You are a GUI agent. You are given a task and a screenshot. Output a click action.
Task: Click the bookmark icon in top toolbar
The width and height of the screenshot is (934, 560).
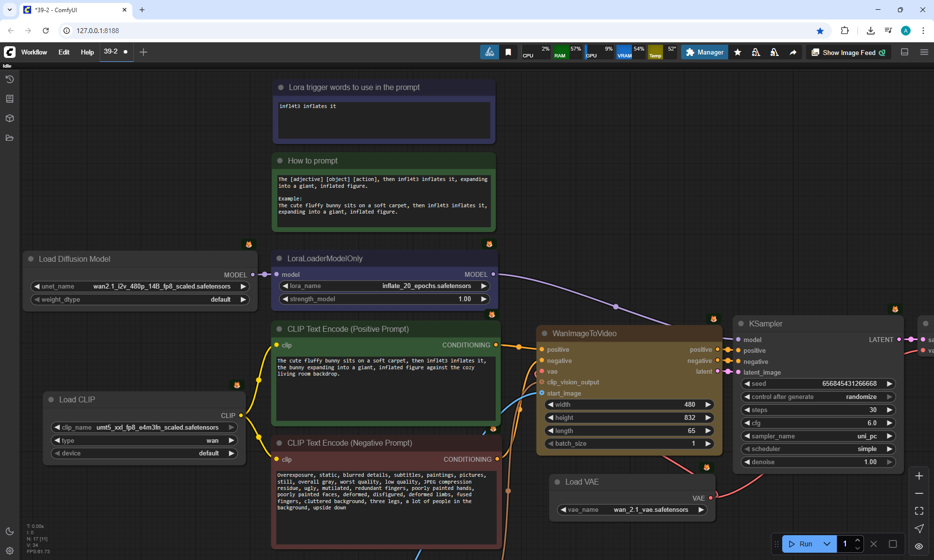click(508, 52)
